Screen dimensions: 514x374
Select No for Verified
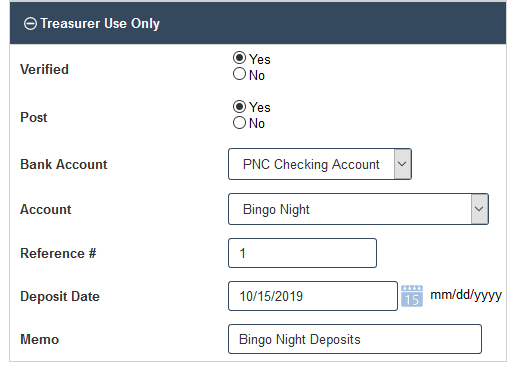click(x=239, y=74)
